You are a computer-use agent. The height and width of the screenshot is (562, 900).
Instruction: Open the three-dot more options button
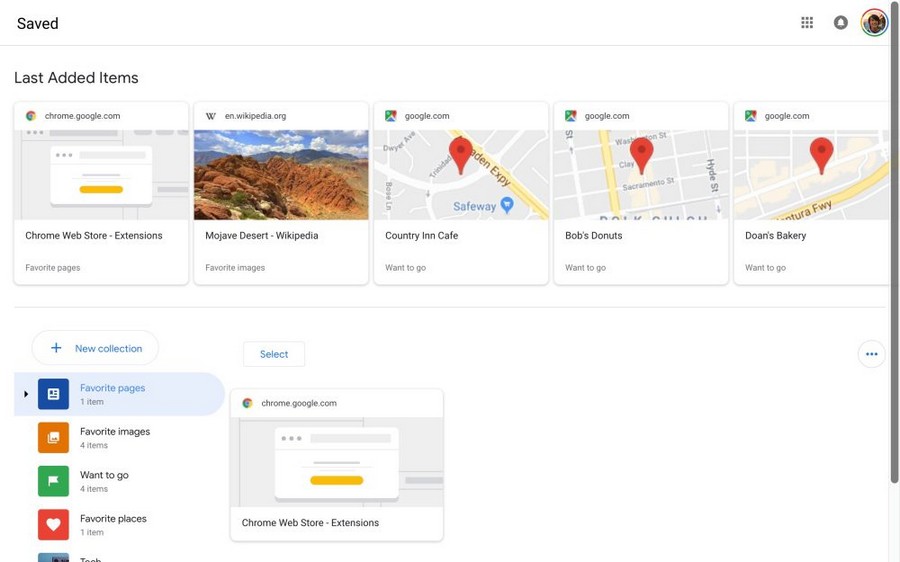pyautogui.click(x=871, y=354)
